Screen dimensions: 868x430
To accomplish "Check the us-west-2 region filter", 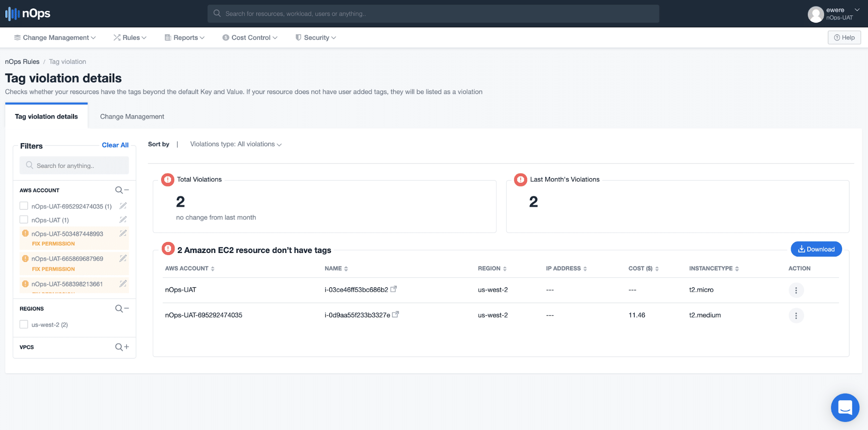I will pyautogui.click(x=24, y=324).
